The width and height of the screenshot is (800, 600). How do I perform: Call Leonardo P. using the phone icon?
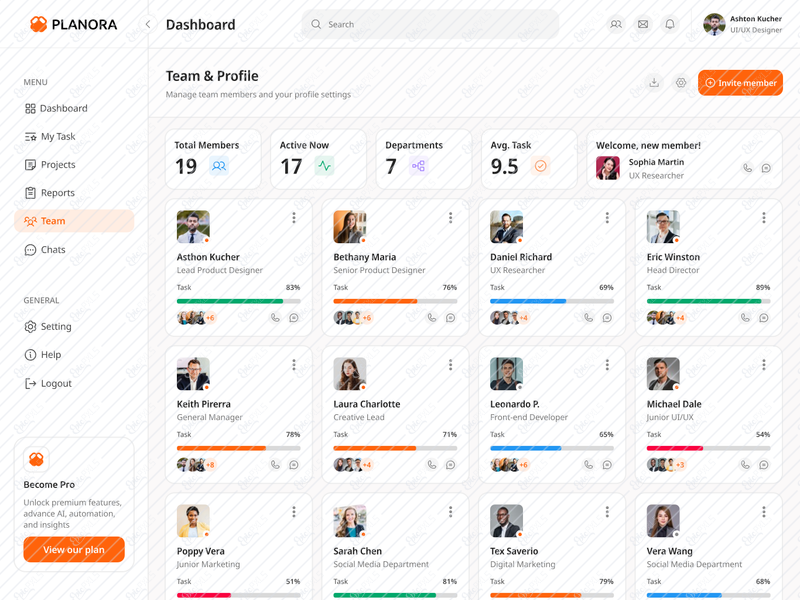pyautogui.click(x=588, y=465)
